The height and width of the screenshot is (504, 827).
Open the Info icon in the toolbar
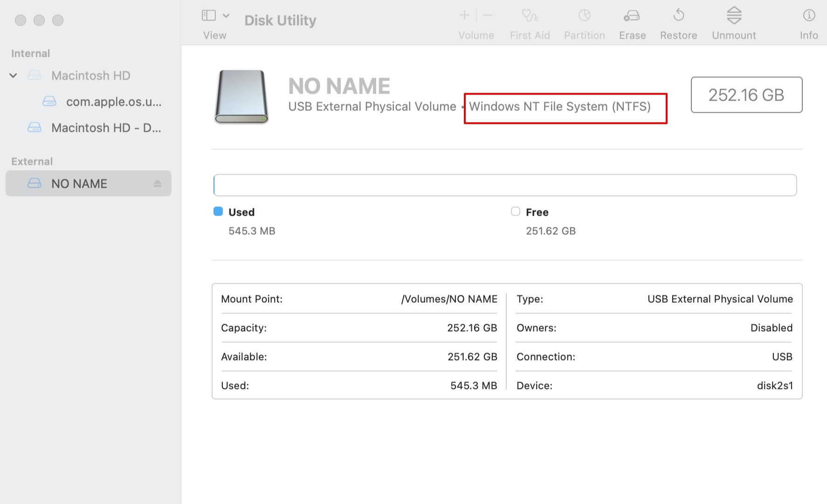coord(809,15)
